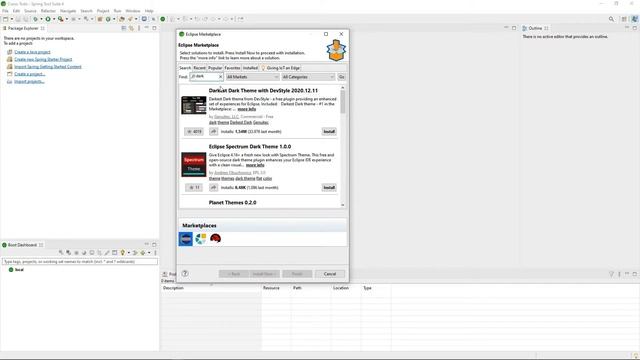Click the Save All toolbar icon

point(26,19)
